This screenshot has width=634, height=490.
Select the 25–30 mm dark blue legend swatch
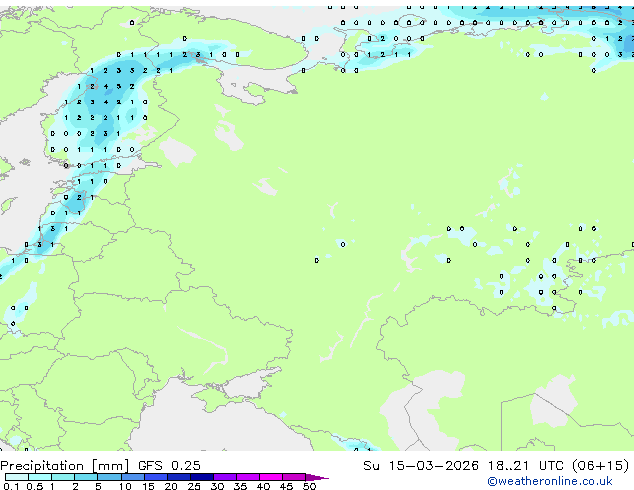(202, 477)
